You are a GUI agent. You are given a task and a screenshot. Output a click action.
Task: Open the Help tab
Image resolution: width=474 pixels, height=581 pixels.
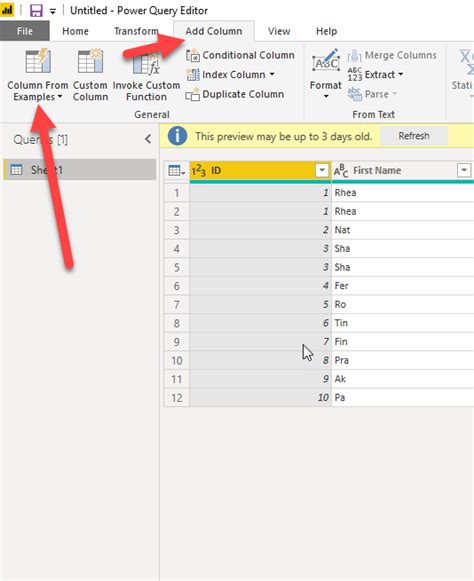[x=327, y=31]
